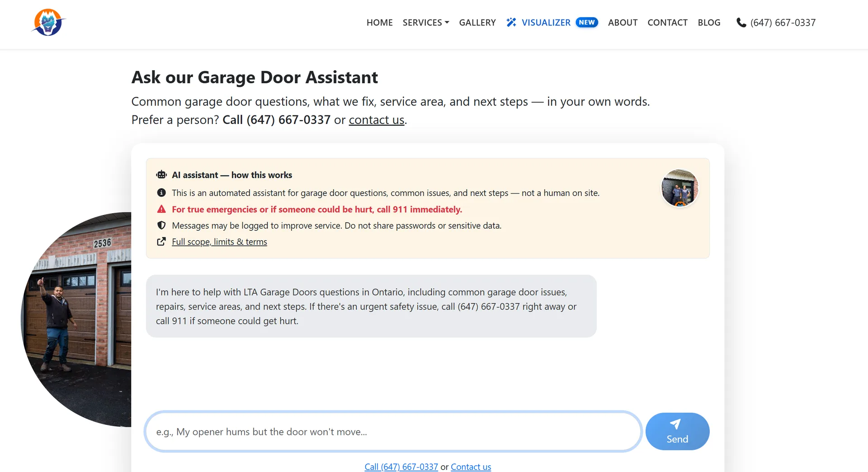The image size is (868, 472).
Task: Click the round team photo thumbnail in notice
Action: [x=679, y=188]
